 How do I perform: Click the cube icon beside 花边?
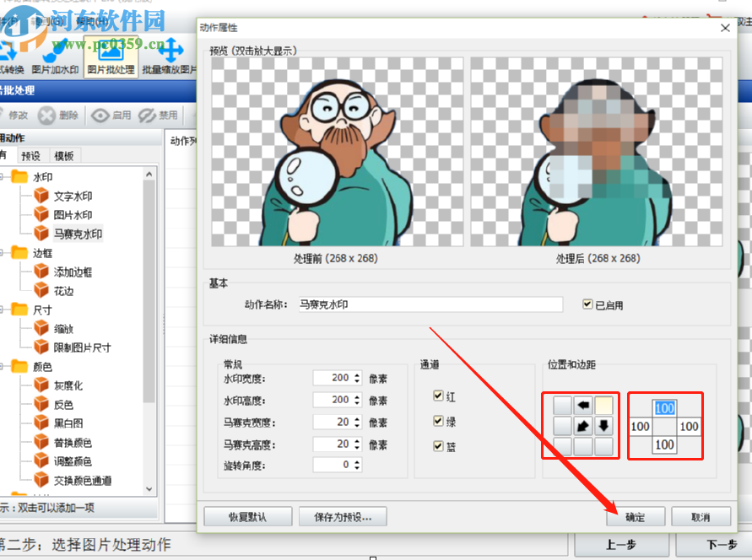point(41,290)
